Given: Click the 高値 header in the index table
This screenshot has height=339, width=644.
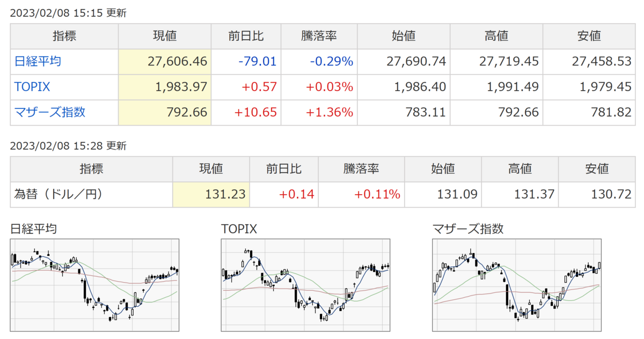Looking at the screenshot, I should pyautogui.click(x=496, y=36).
